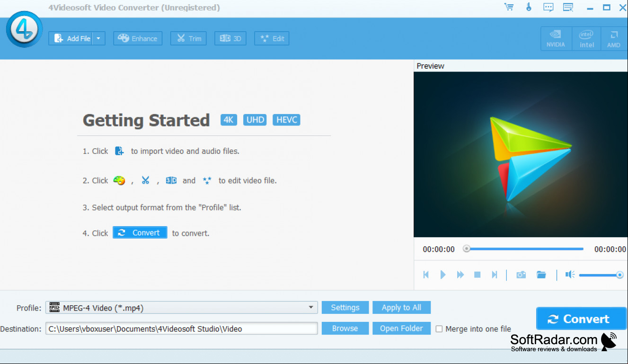Enable Merge into one file
The image size is (628, 364).
coord(439,329)
